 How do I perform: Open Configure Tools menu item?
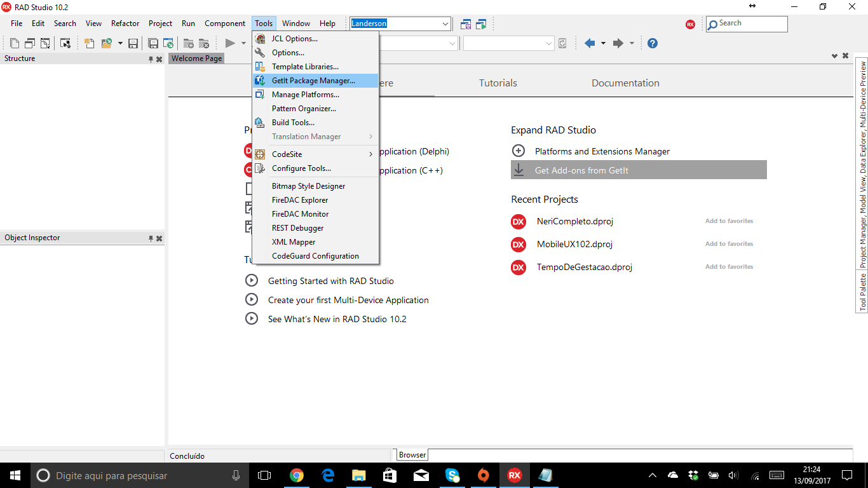click(316, 168)
